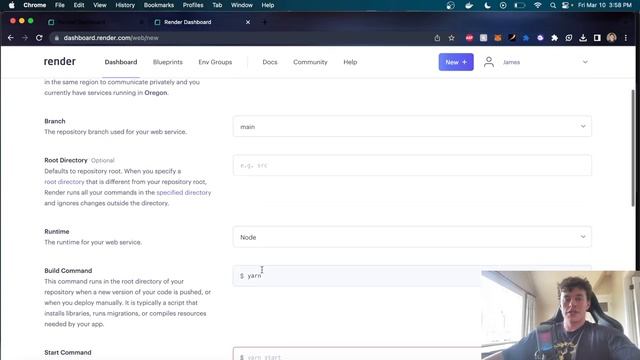Open the Chrome downloads icon

(583, 38)
